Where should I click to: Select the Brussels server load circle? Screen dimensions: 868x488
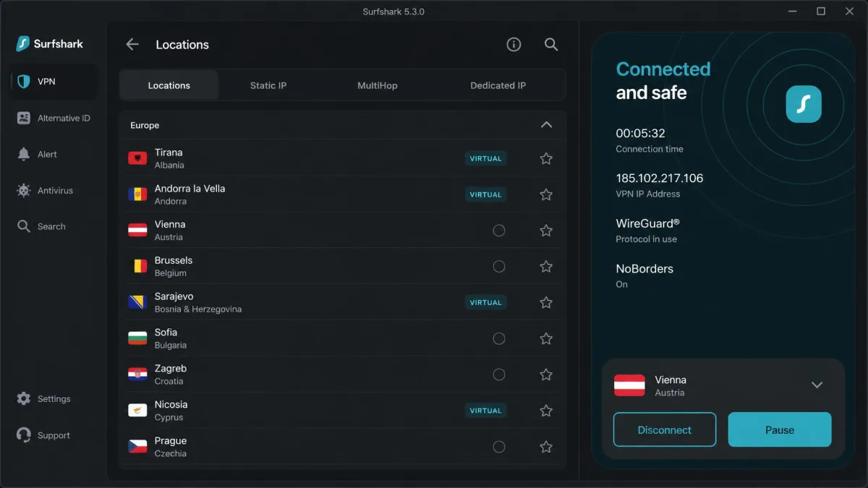coord(499,267)
